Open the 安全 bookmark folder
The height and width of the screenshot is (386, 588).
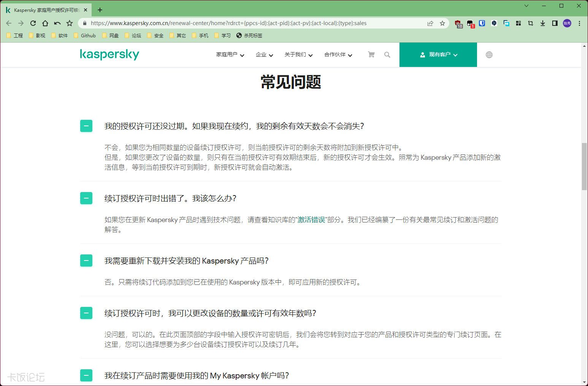click(155, 35)
